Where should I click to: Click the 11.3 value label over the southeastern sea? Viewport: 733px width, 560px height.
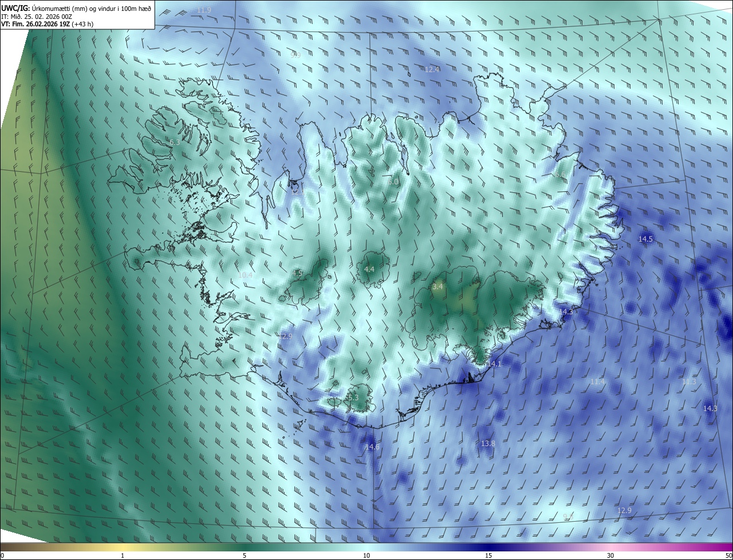tap(689, 382)
